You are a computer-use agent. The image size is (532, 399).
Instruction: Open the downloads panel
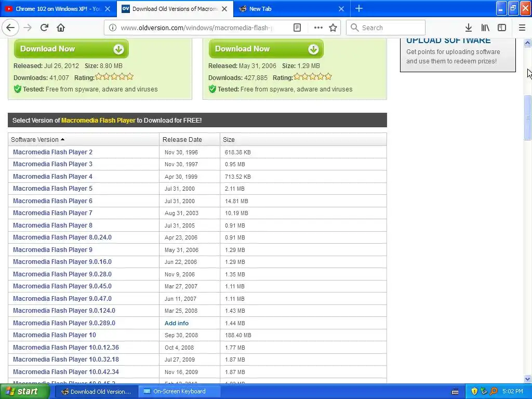tap(468, 28)
